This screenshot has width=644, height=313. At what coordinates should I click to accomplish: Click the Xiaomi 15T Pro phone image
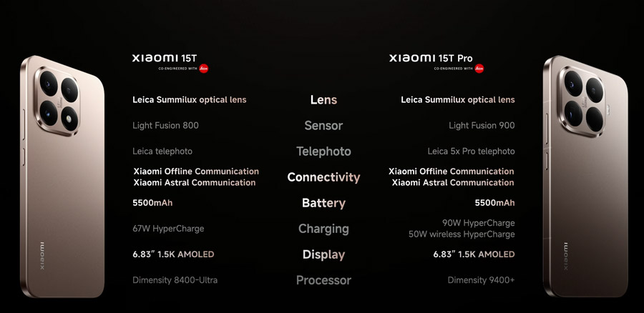click(585, 177)
